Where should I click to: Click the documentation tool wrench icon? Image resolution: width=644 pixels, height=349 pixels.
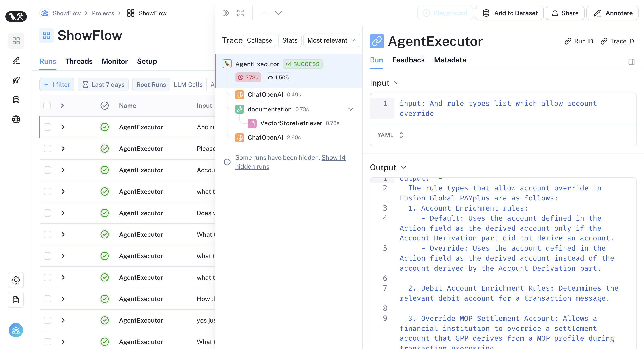click(x=239, y=109)
